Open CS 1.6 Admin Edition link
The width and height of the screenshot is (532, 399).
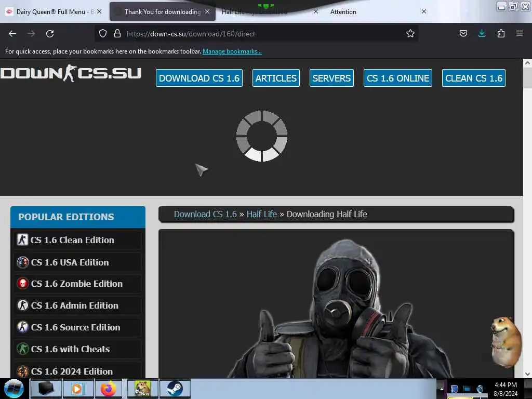click(x=75, y=305)
